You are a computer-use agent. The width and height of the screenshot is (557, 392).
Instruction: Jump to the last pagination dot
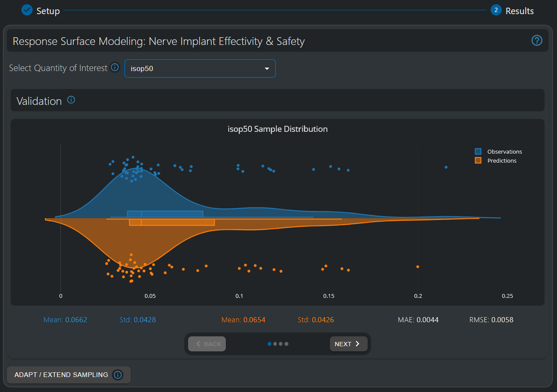[287, 344]
